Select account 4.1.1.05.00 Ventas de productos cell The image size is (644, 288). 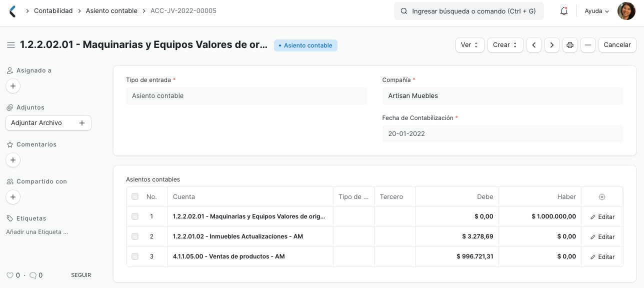(x=250, y=256)
